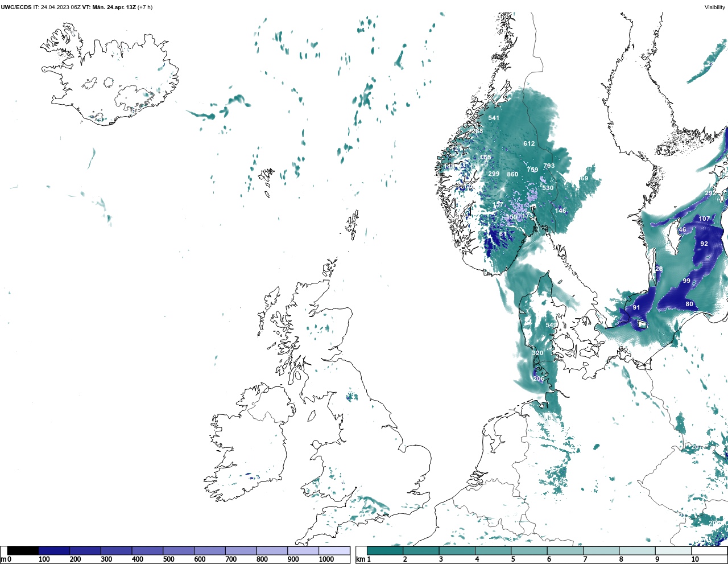Click the visibility value 530
The image size is (728, 564).
click(548, 188)
